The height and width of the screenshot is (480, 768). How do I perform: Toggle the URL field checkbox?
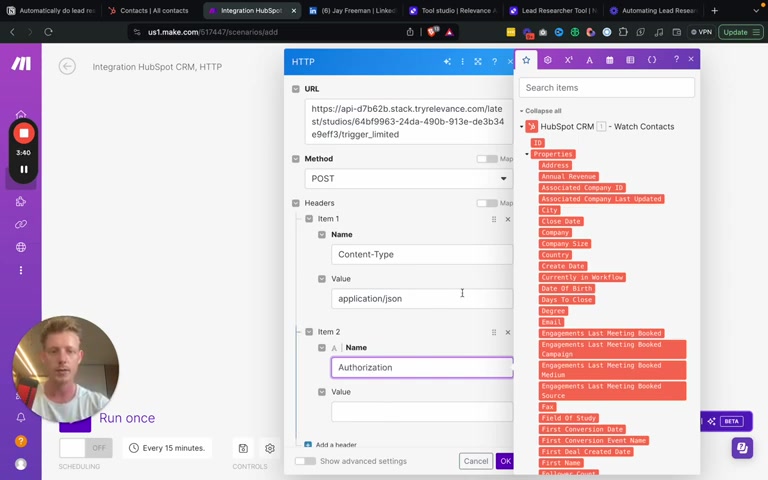[x=295, y=89]
